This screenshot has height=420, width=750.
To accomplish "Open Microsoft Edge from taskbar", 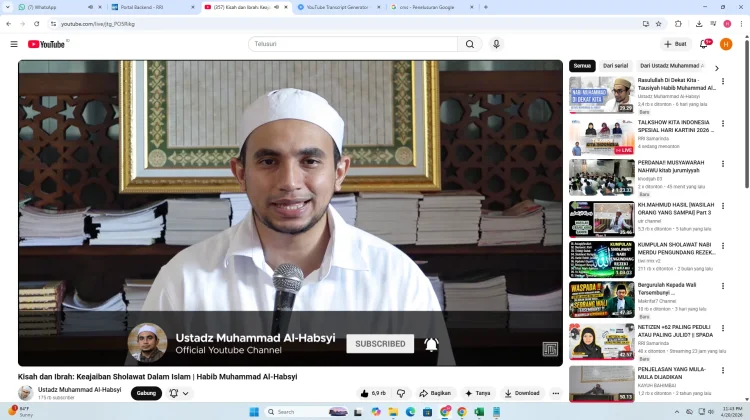I will [410, 412].
